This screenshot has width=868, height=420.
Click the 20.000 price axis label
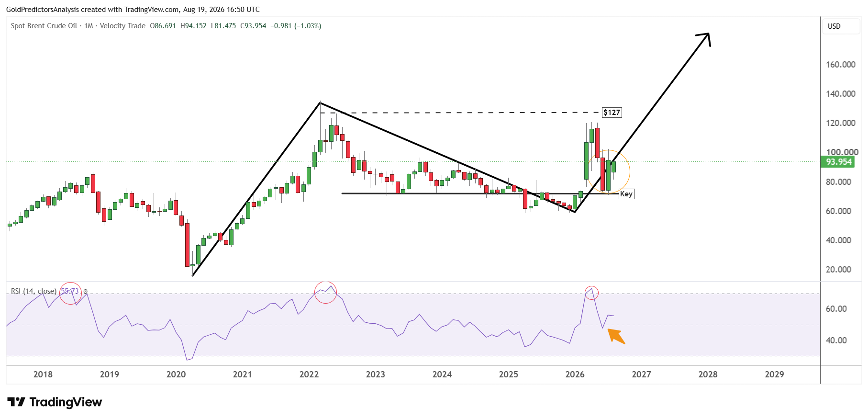point(838,270)
